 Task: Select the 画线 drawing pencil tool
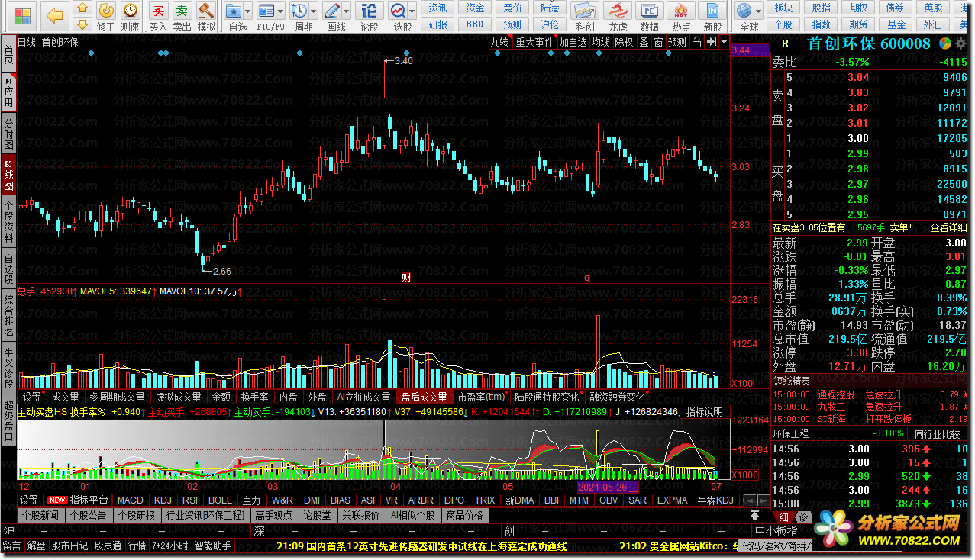click(x=332, y=11)
